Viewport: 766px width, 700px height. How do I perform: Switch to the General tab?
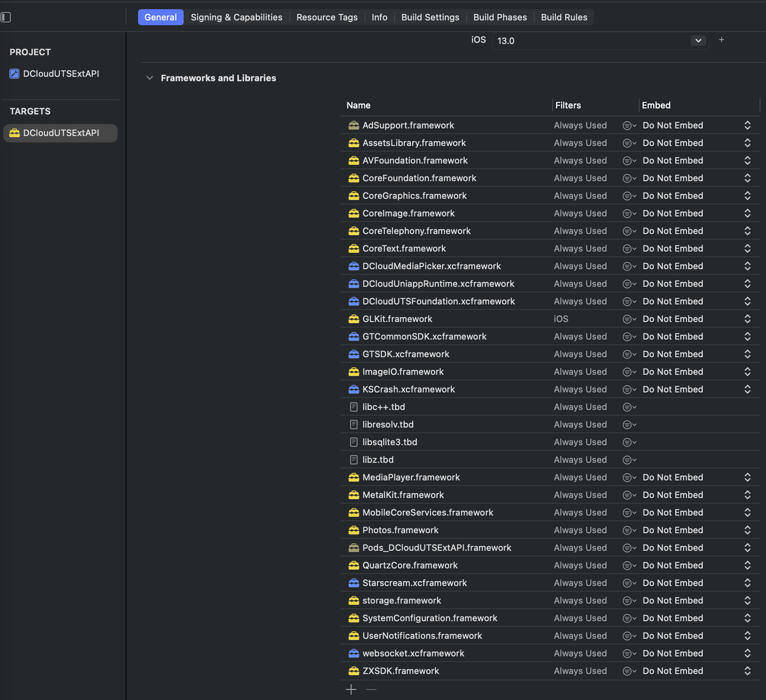point(160,17)
